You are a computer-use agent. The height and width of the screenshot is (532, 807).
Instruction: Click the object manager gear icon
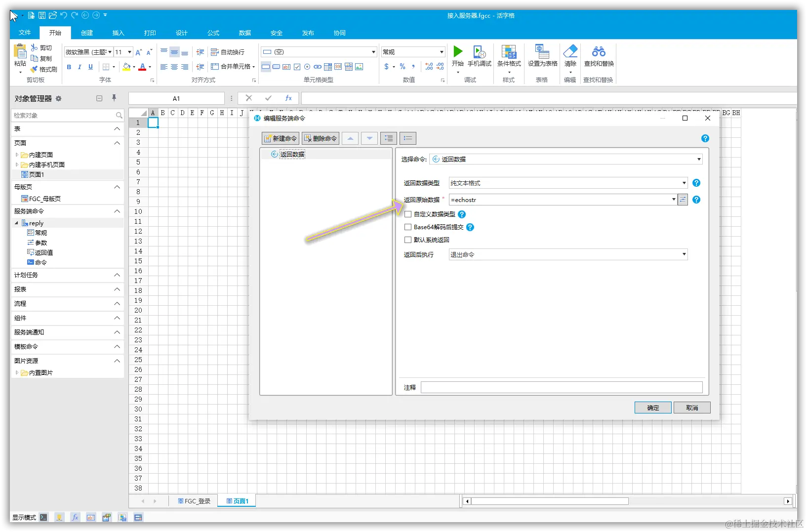pyautogui.click(x=58, y=98)
